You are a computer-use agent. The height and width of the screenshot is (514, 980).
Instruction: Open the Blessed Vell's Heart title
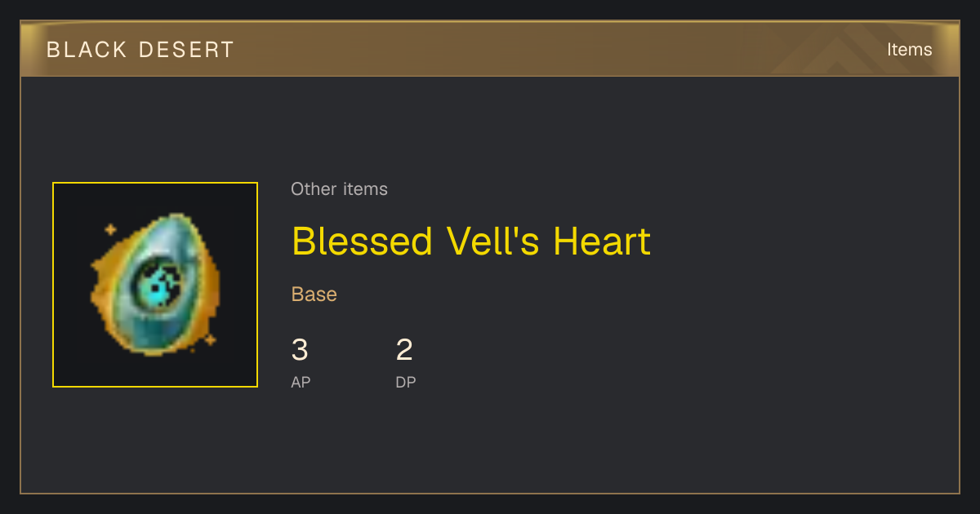[471, 241]
